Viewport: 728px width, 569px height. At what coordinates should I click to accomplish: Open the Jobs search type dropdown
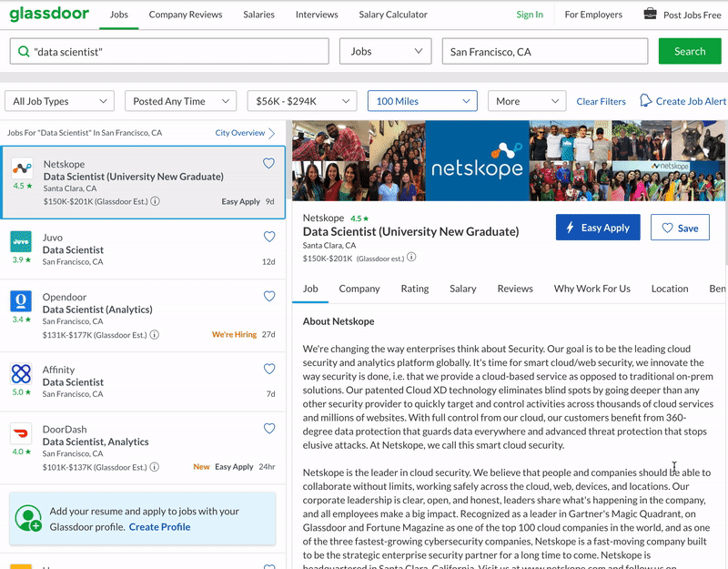385,51
